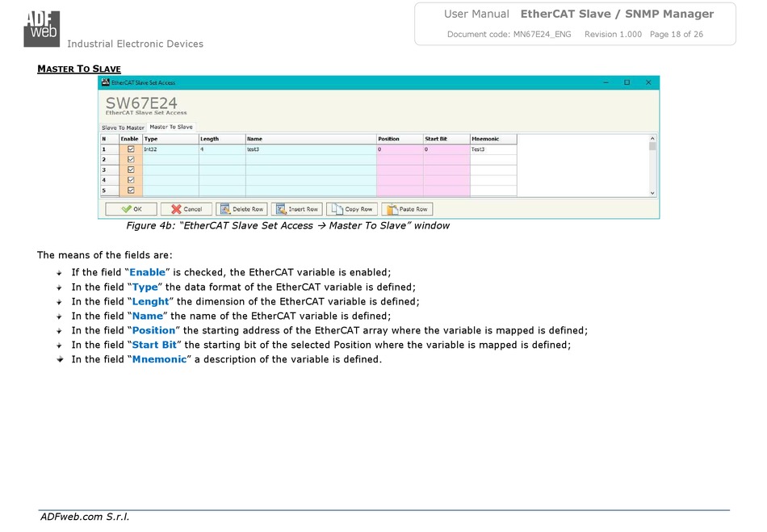Click the Mnemonic cell containing Test3
The width and height of the screenshot is (767, 532).
coord(492,149)
